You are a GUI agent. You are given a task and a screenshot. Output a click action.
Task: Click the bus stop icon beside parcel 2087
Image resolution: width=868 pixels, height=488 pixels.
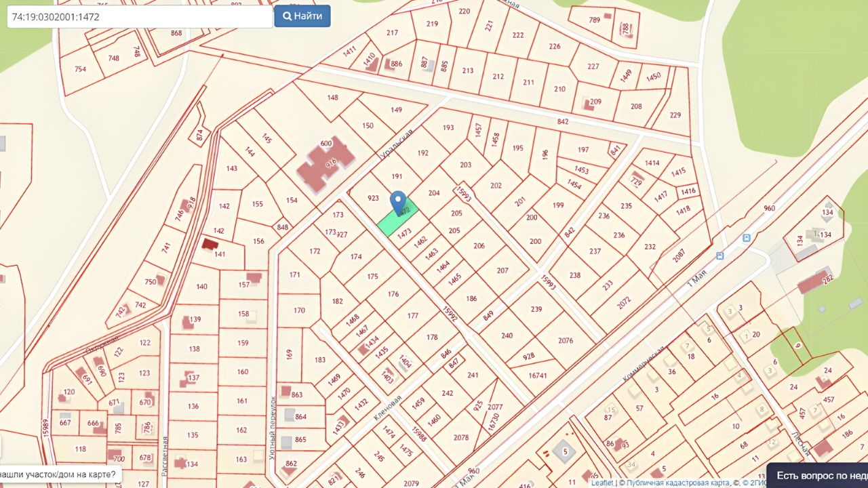click(719, 256)
